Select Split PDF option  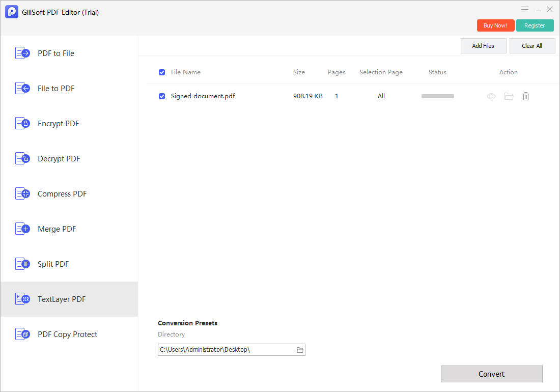point(69,264)
